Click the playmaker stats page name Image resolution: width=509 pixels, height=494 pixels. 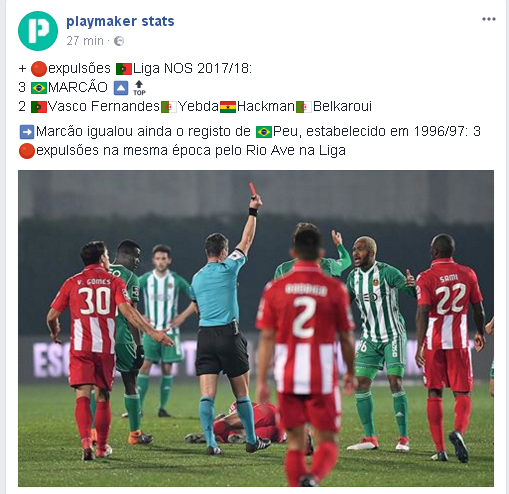pyautogui.click(x=120, y=21)
